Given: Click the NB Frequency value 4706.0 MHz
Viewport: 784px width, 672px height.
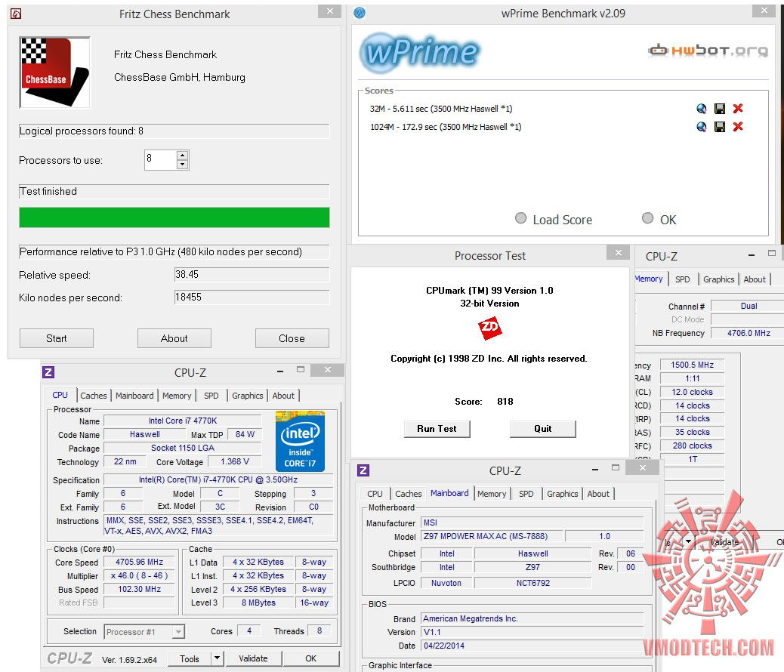Looking at the screenshot, I should 748,333.
